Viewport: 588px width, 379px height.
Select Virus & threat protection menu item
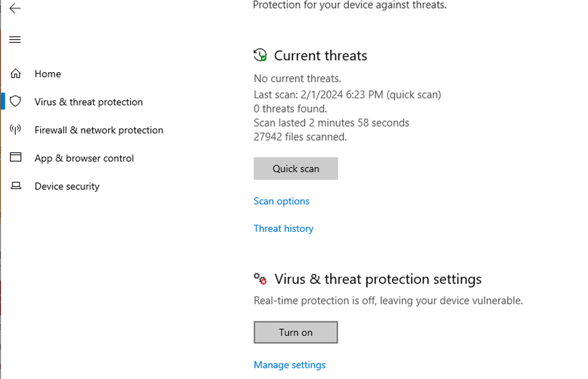tap(89, 102)
